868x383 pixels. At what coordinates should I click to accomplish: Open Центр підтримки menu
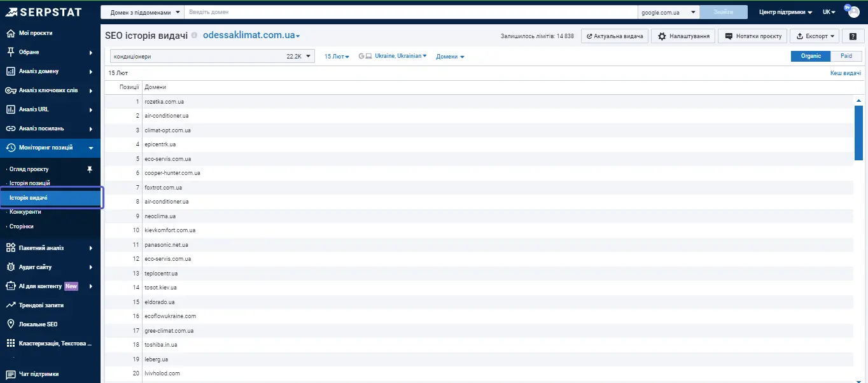point(785,12)
